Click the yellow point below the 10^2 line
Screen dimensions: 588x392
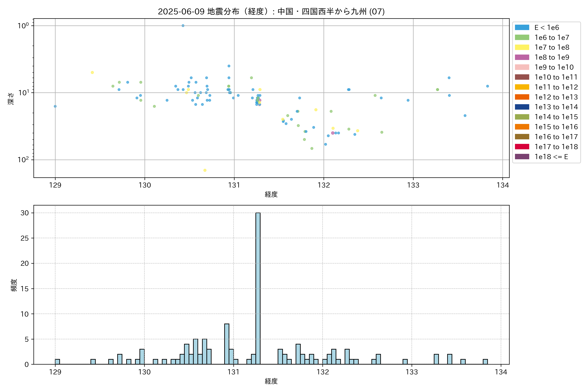205,170
